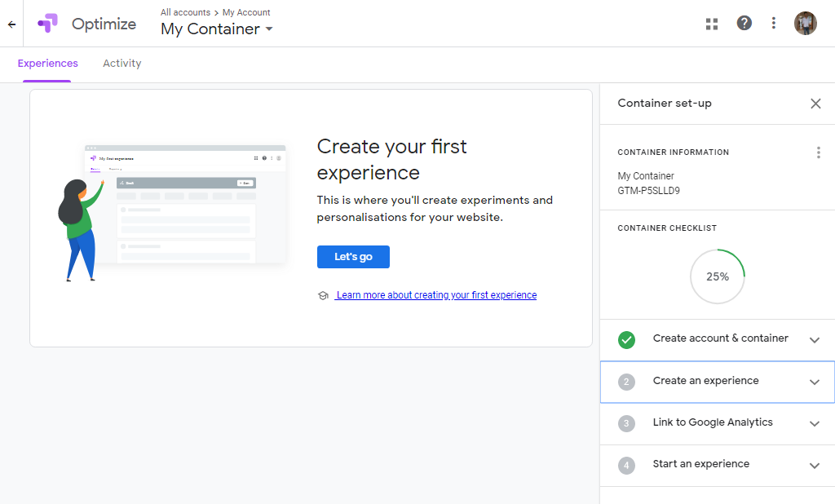Click the green check mark icon
The width and height of the screenshot is (835, 504).
tap(626, 340)
